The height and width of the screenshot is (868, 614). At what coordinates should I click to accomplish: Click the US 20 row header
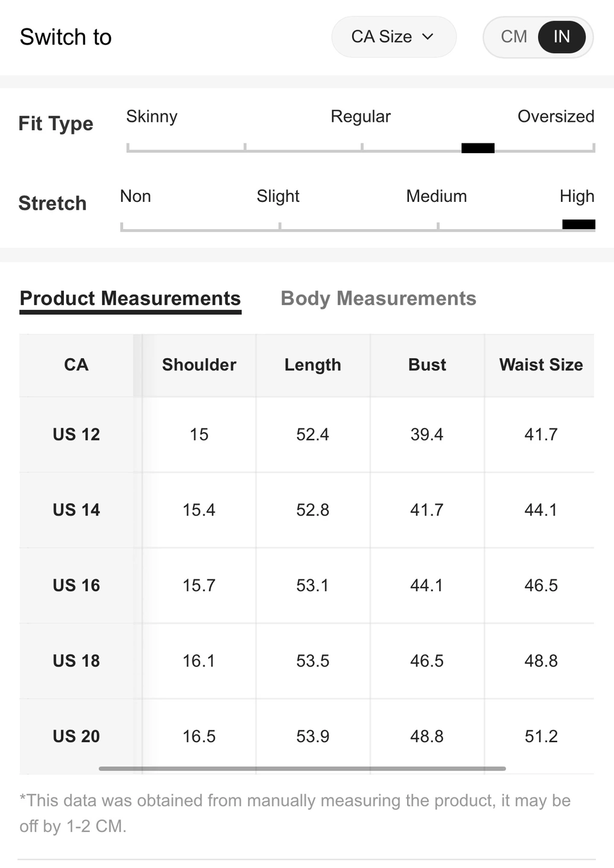pyautogui.click(x=76, y=736)
